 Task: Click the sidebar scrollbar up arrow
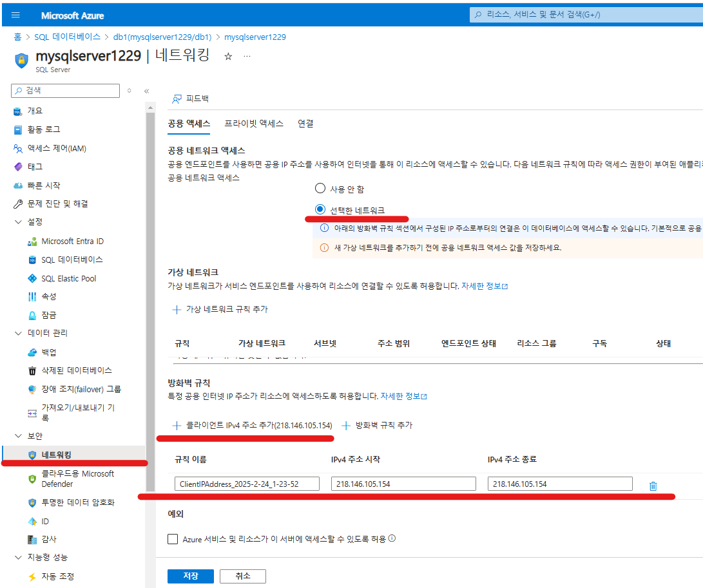(150, 108)
